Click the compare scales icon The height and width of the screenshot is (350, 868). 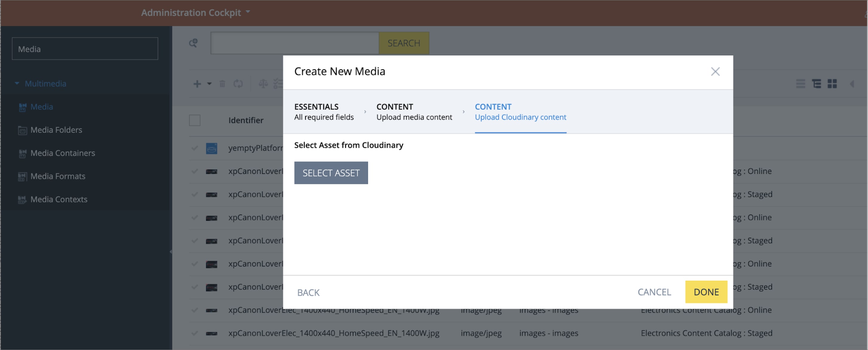tap(263, 84)
